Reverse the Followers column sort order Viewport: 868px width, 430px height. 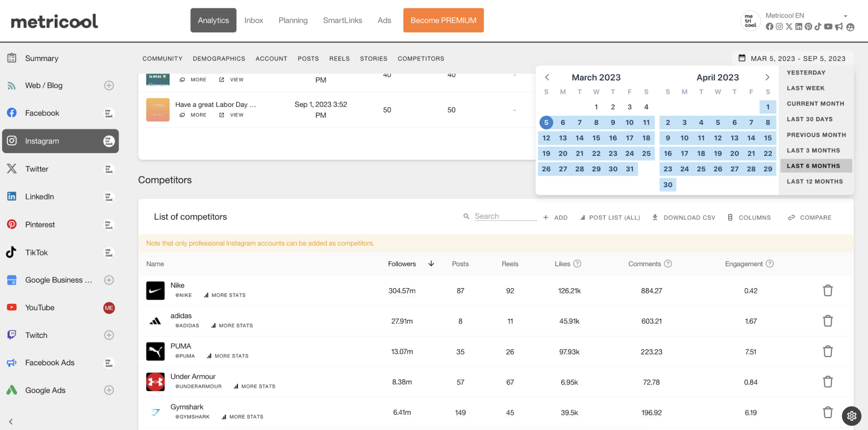coord(431,263)
